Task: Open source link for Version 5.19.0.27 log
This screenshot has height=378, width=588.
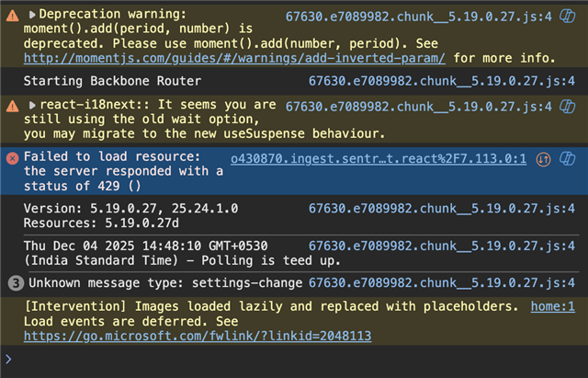Action: (x=442, y=208)
